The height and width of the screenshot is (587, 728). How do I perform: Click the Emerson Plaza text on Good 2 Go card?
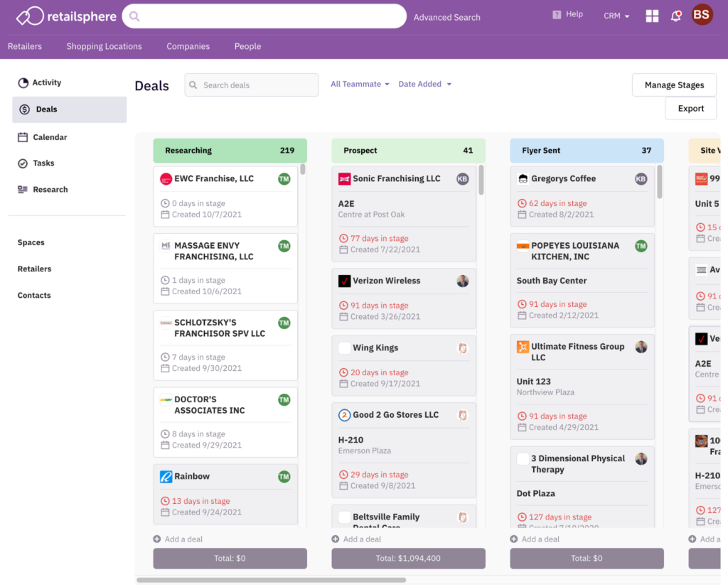pyautogui.click(x=365, y=451)
